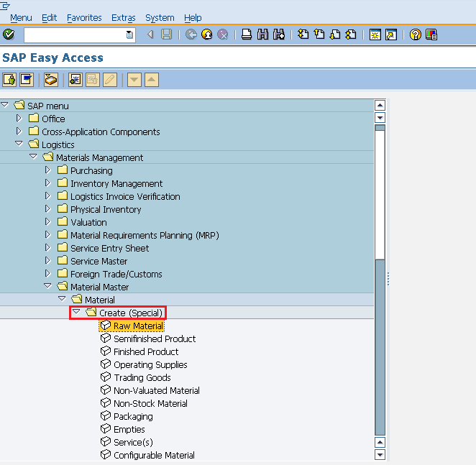The width and height of the screenshot is (476, 465).
Task: Click the Customize Local Layout icon
Action: pos(431,34)
